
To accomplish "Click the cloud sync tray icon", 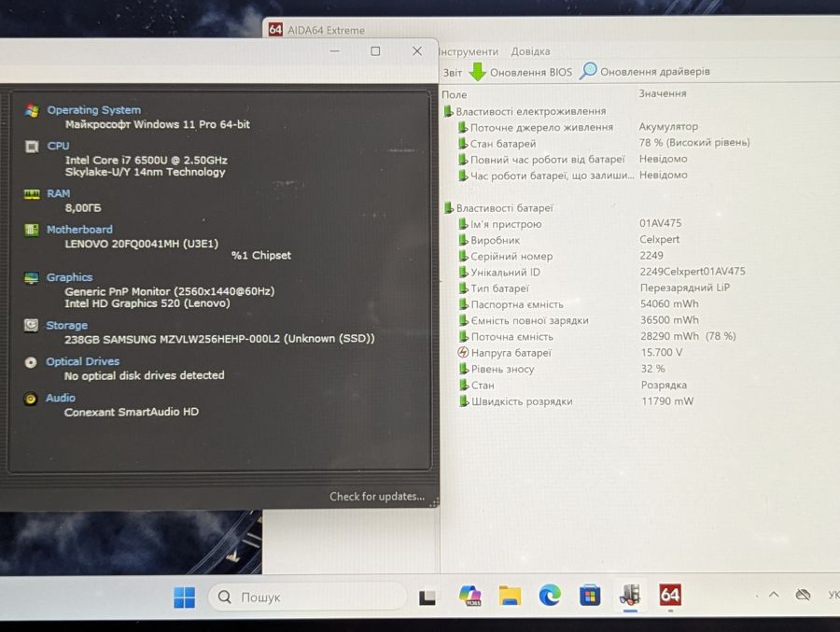I will [803, 595].
